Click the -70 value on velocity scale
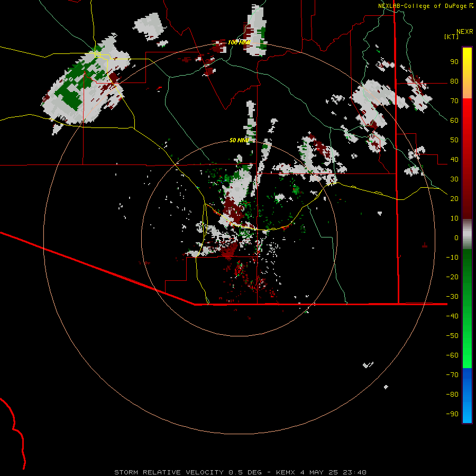 (x=452, y=375)
